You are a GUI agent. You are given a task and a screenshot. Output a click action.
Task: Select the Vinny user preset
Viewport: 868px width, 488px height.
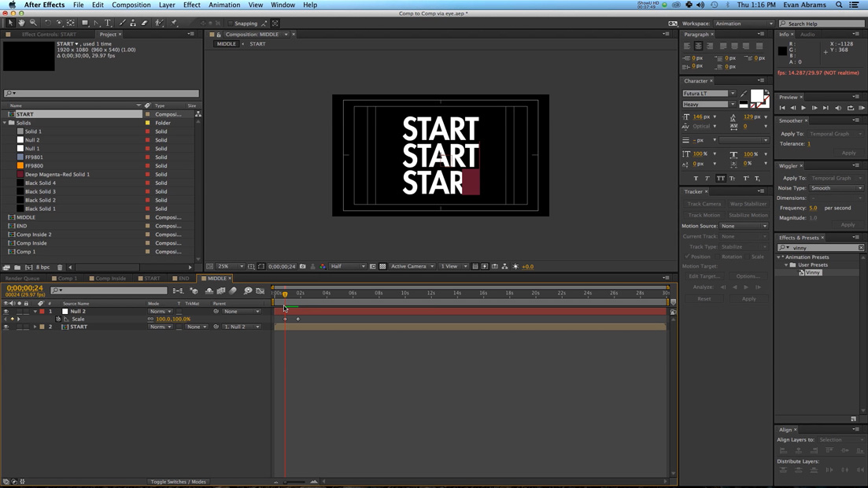click(x=812, y=272)
